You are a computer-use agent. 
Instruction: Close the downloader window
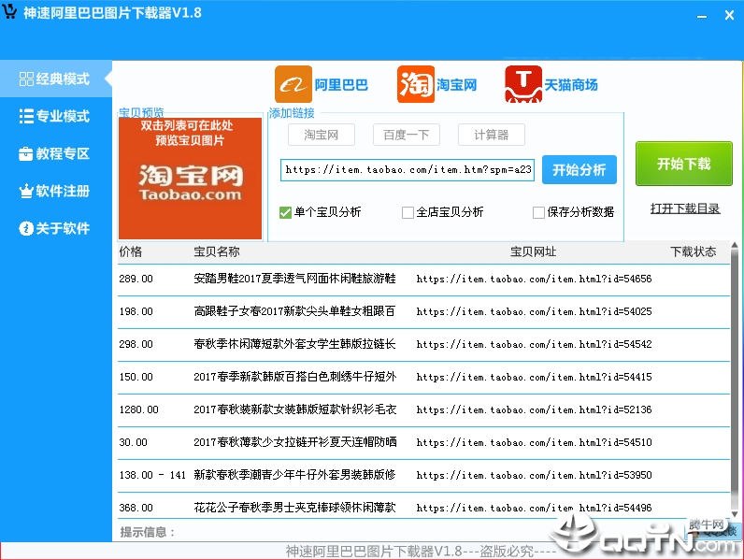tap(730, 15)
